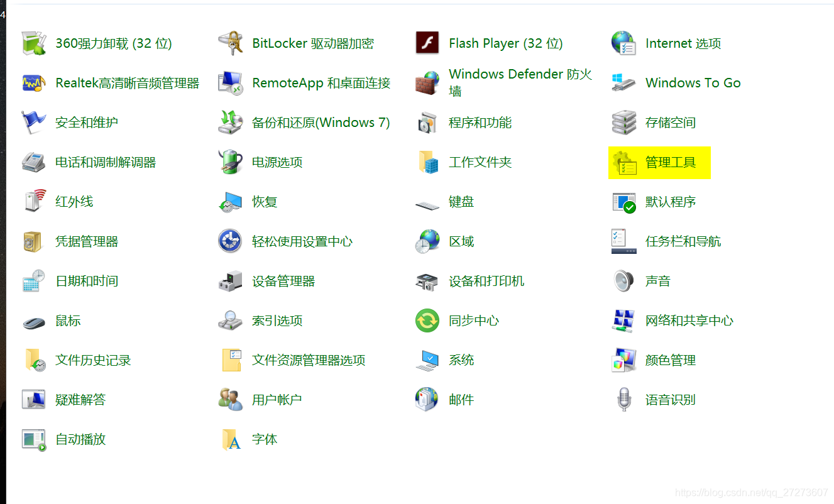Open the 设备和打印机 printer icon

point(427,281)
